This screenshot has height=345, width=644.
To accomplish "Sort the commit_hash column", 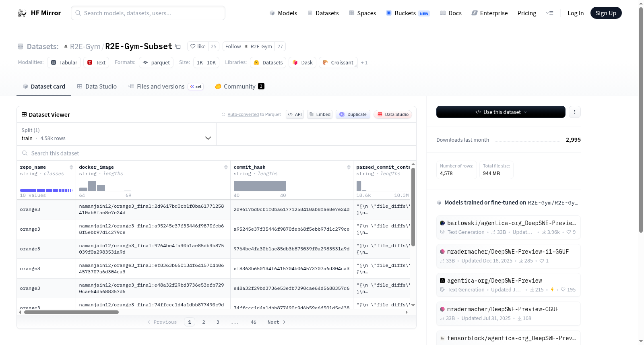I will pyautogui.click(x=349, y=167).
